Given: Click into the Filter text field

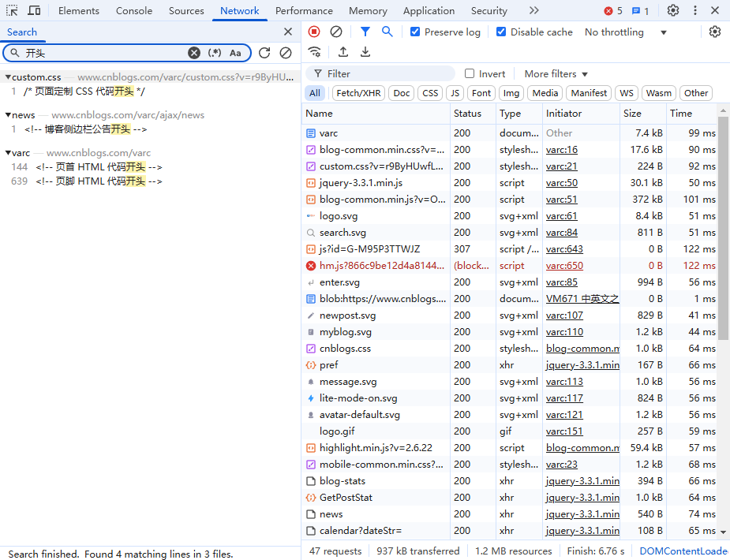Looking at the screenshot, I should 380,73.
